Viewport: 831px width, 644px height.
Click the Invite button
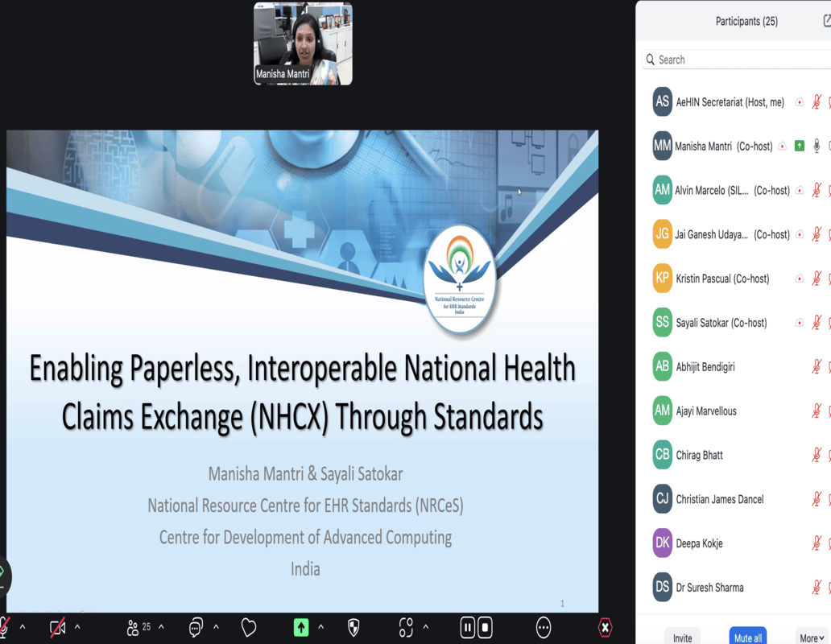(x=682, y=638)
